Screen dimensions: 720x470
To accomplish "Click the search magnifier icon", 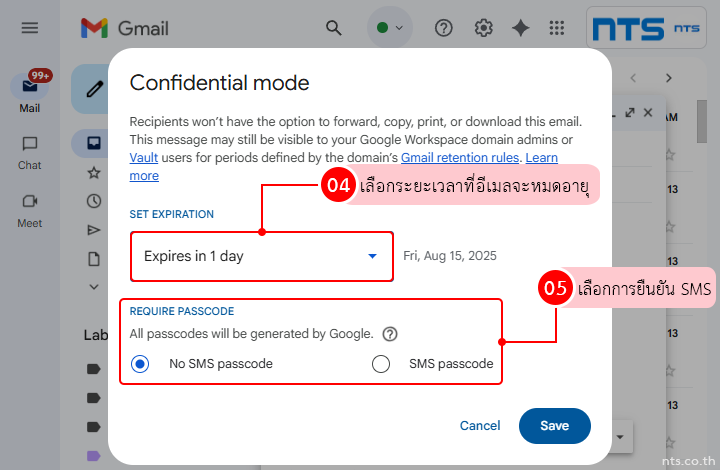I will (x=334, y=28).
